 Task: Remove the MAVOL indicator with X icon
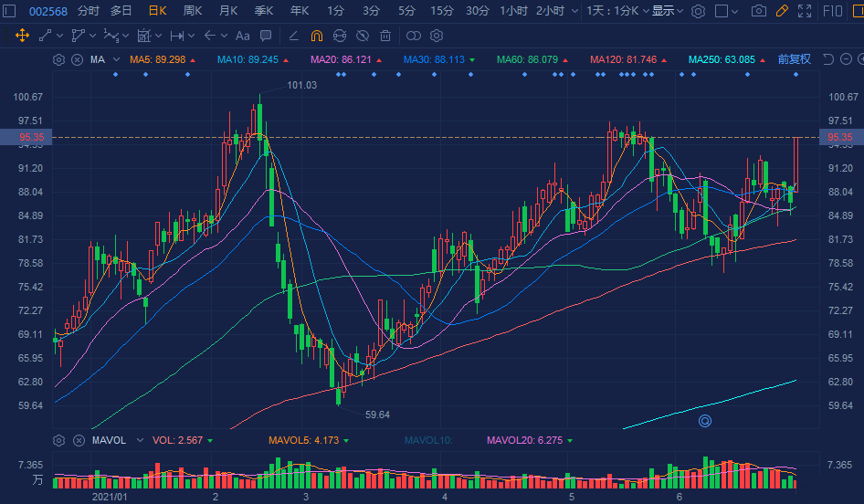[x=77, y=440]
